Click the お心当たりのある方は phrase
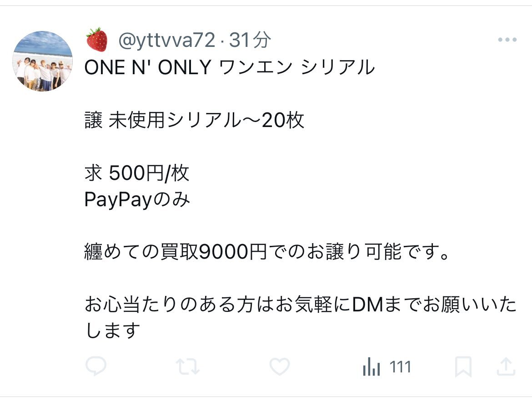Viewport: 532px width, 402px height. coord(179,304)
